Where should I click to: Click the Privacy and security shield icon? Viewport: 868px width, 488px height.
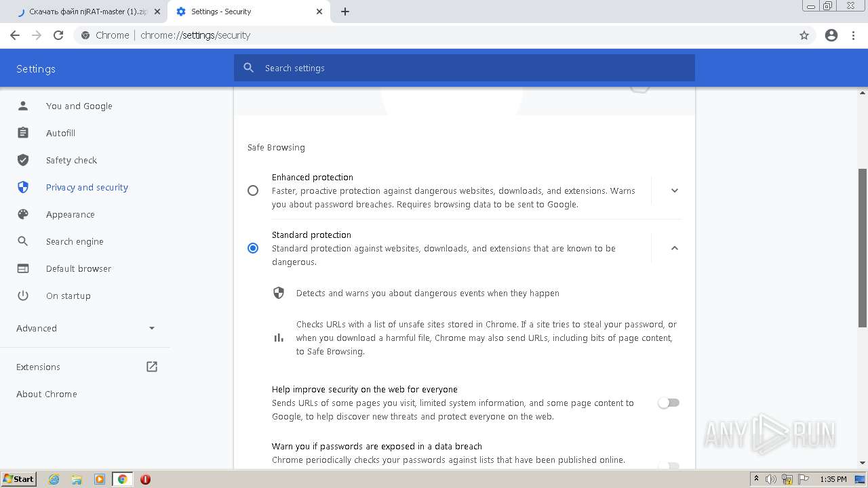click(x=23, y=187)
